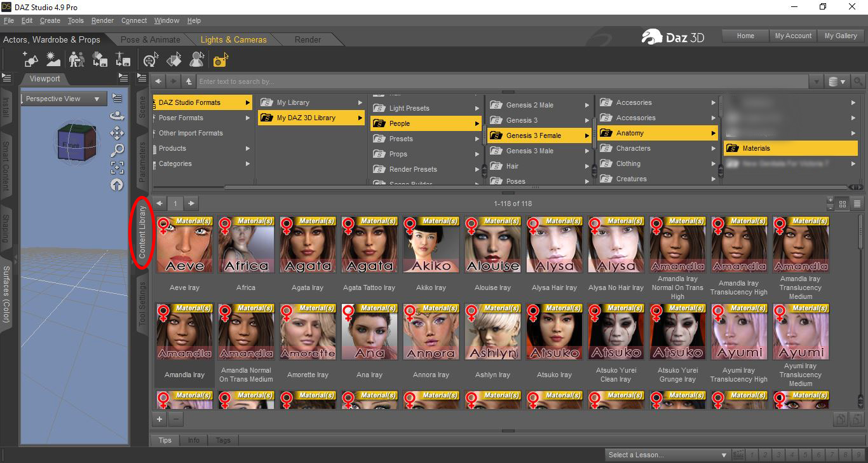
Task: Select the Universal manipulator tool icon
Action: tap(151, 60)
